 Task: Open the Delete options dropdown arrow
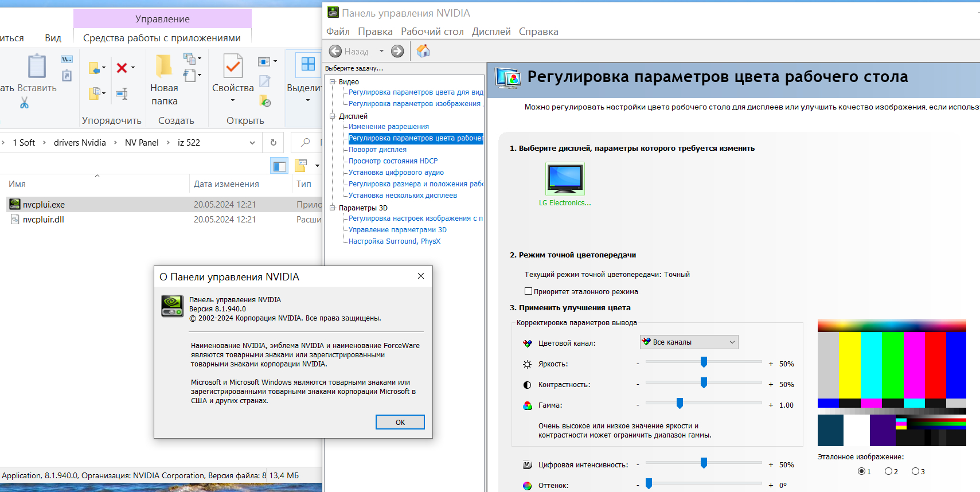(133, 68)
